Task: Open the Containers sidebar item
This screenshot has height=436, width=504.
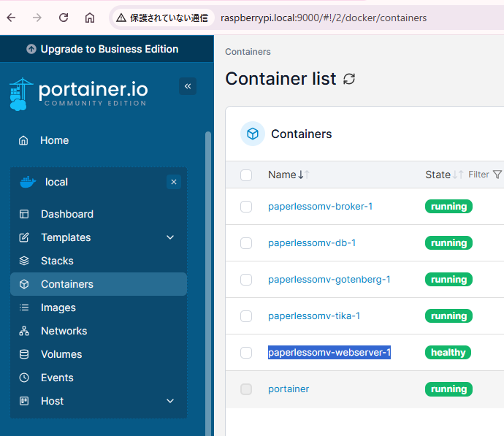Action: [99, 284]
